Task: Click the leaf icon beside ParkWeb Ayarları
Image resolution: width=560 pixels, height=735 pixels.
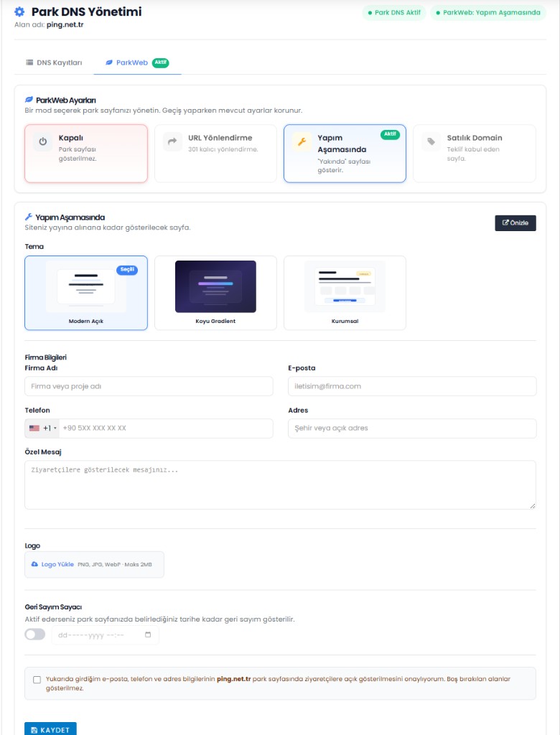Action: click(x=29, y=100)
